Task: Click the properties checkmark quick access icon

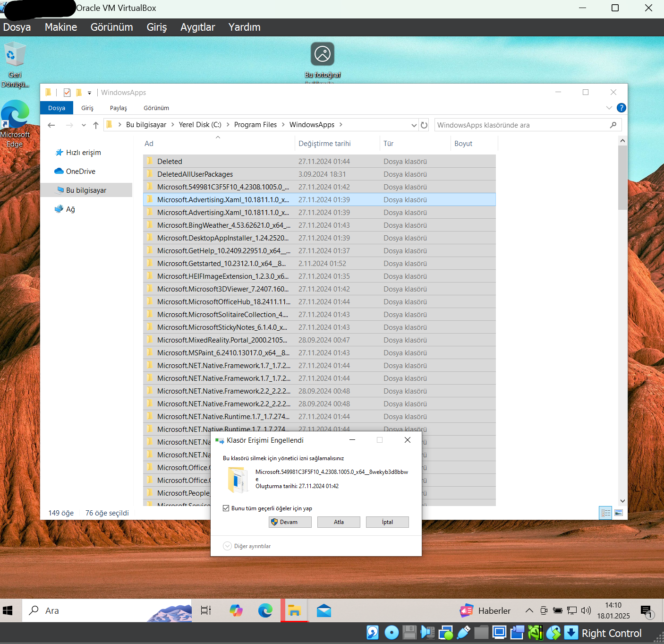Action: pyautogui.click(x=67, y=93)
